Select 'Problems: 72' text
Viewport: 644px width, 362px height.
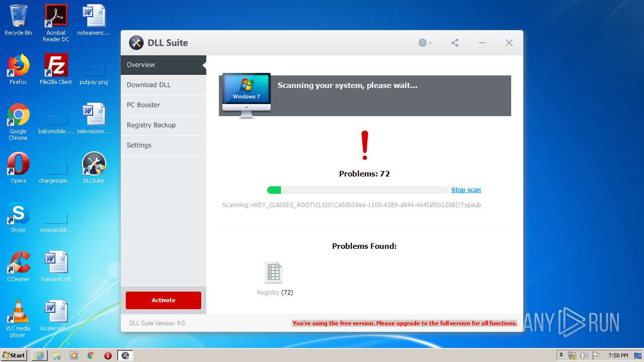point(364,174)
